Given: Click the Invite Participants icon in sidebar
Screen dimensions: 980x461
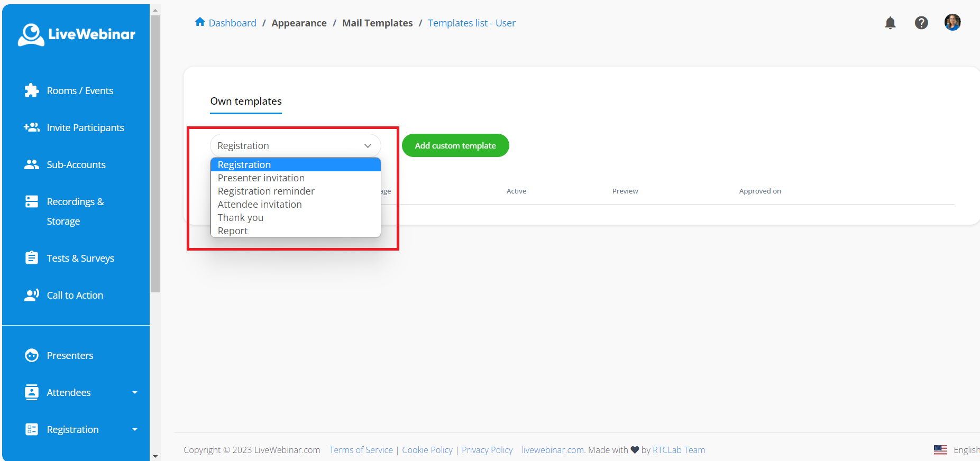Looking at the screenshot, I should [x=32, y=127].
